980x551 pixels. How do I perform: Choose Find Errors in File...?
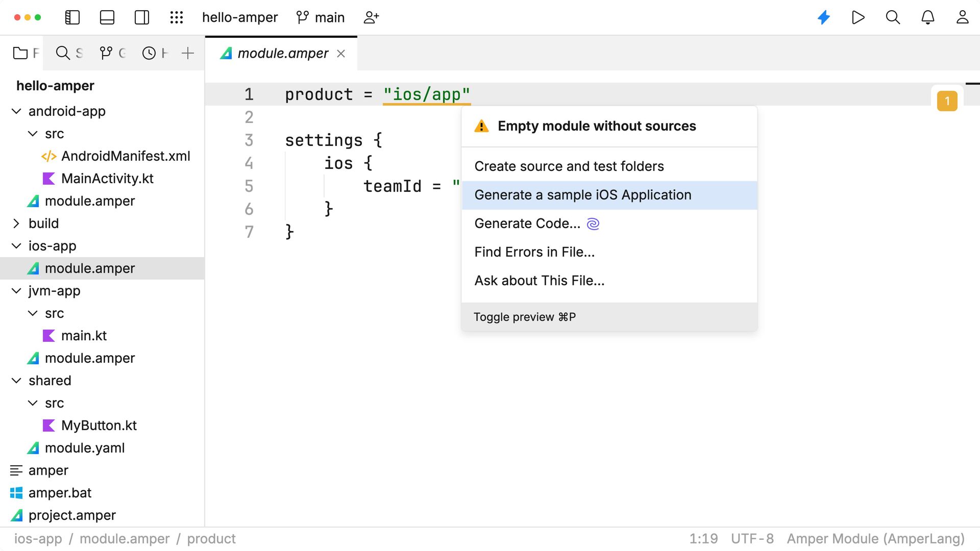tap(609, 252)
